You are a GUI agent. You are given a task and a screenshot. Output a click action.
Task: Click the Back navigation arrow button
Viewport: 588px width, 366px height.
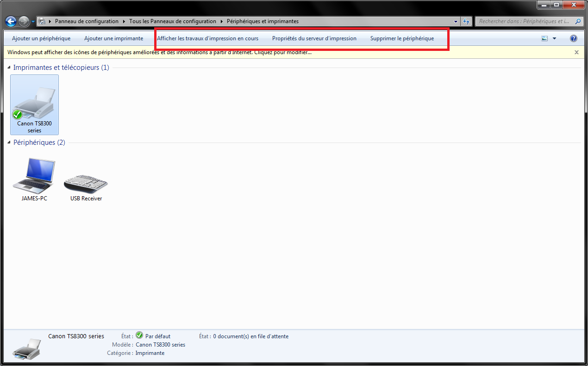(11, 21)
